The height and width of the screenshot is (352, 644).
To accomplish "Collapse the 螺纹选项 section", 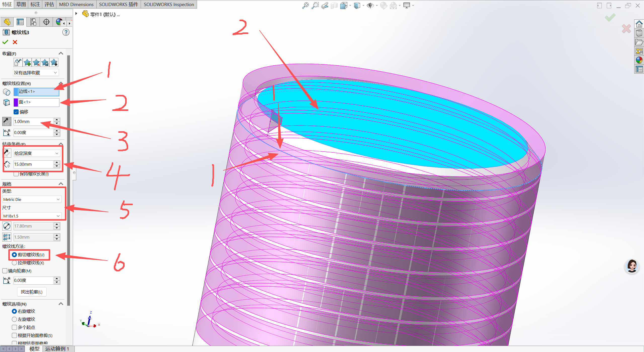I will 61,304.
